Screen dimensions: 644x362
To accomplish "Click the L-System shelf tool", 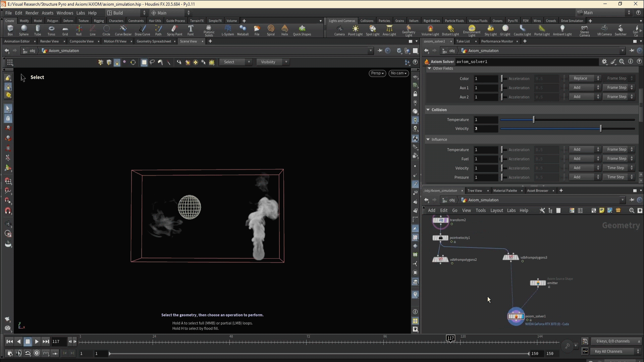I will (228, 30).
